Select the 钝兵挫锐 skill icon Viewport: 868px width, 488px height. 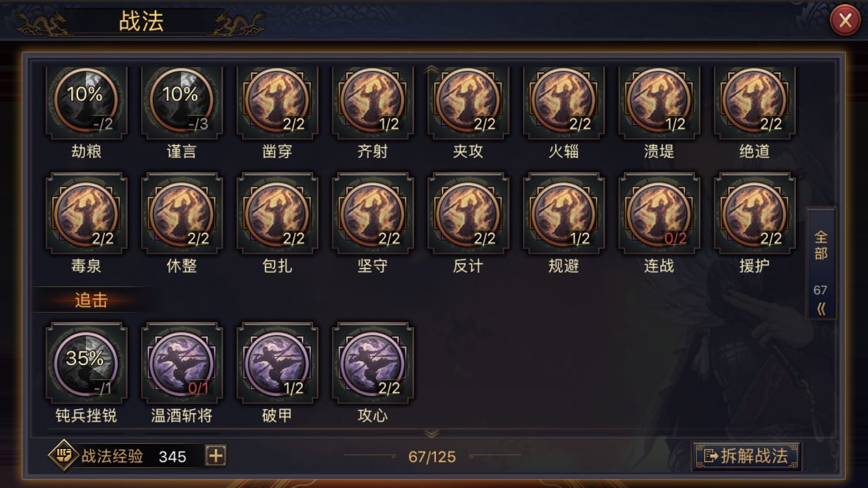[87, 363]
